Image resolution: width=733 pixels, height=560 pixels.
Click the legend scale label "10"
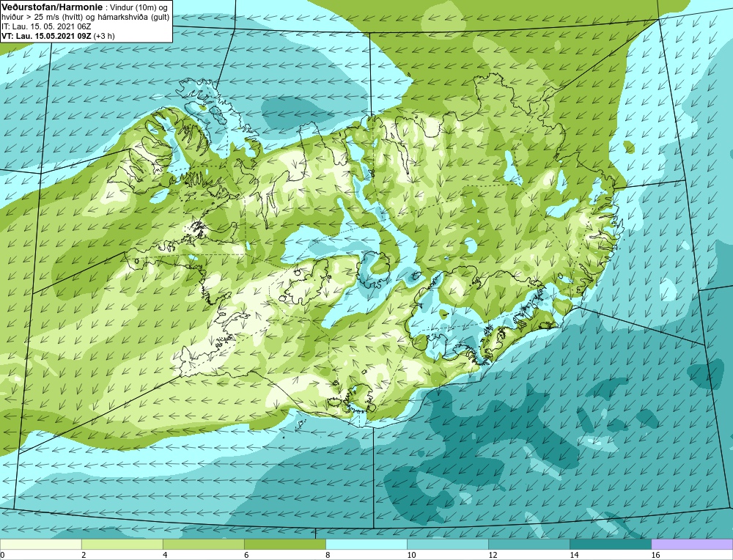pos(411,555)
